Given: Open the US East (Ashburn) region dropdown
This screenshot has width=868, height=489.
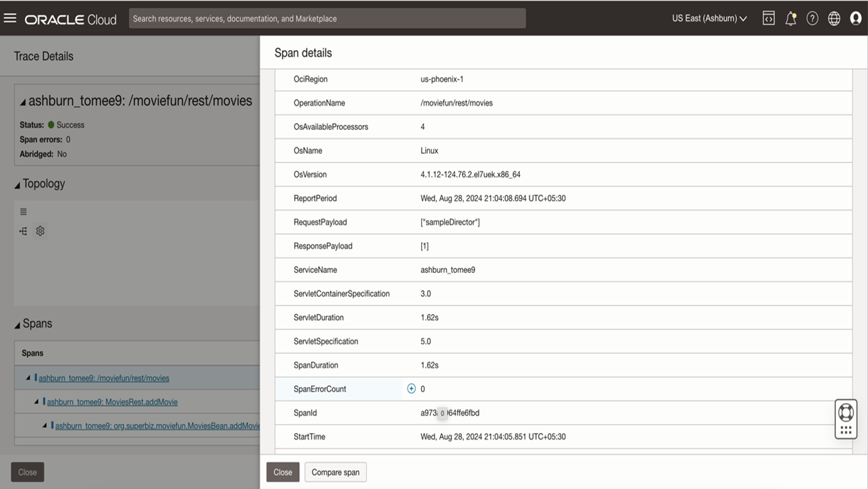Looking at the screenshot, I should [x=709, y=18].
